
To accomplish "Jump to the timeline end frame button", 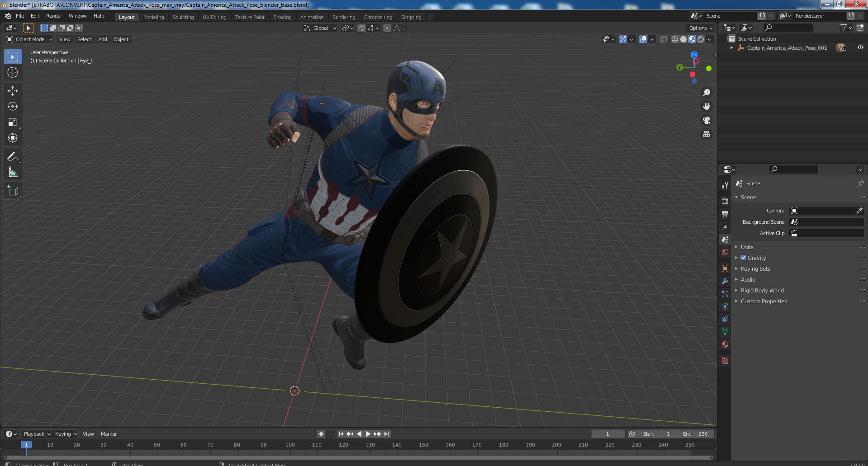I will tap(386, 434).
